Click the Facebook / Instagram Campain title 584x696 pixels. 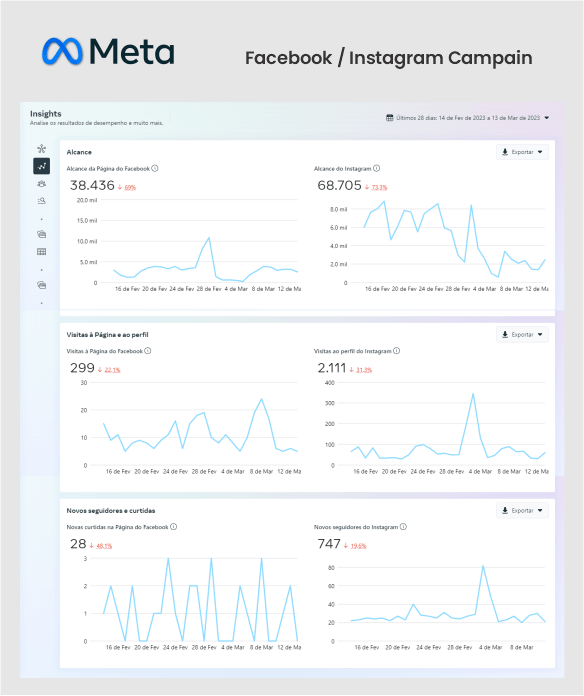[389, 58]
